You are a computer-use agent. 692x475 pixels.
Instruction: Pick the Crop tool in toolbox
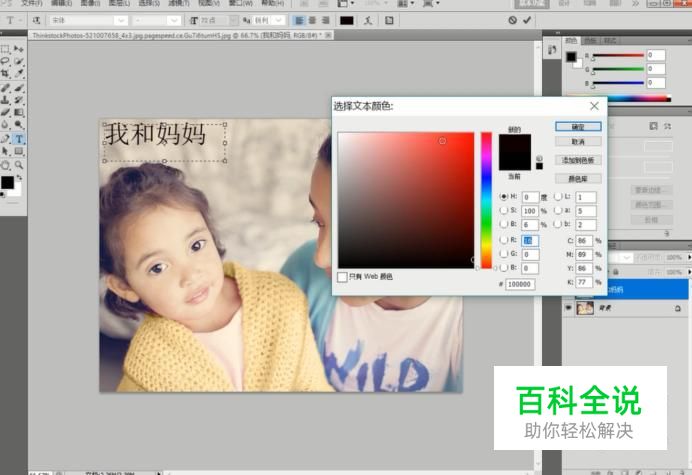6,73
